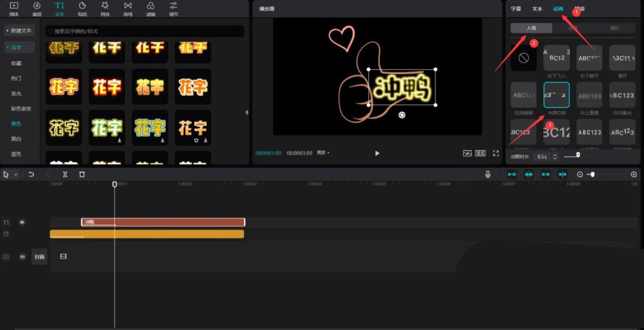The height and width of the screenshot is (330, 644).
Task: Split the clip at the playhead
Action: (x=65, y=175)
